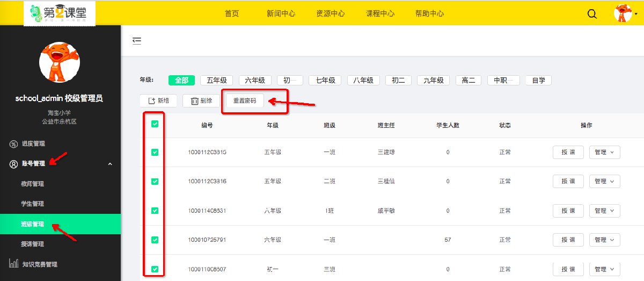This screenshot has height=281, width=644.
Task: Collapse sidebar using the hamburger menu icon
Action: point(137,40)
